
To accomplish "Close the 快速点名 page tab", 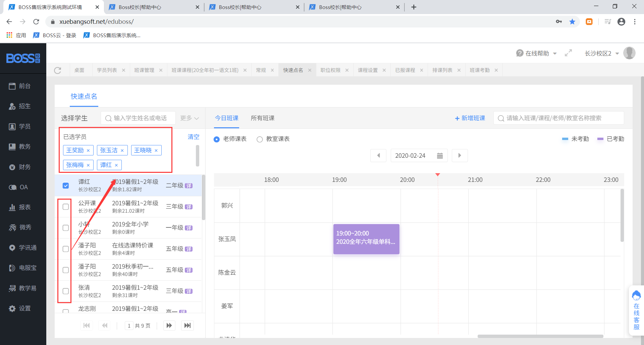I will click(x=310, y=70).
